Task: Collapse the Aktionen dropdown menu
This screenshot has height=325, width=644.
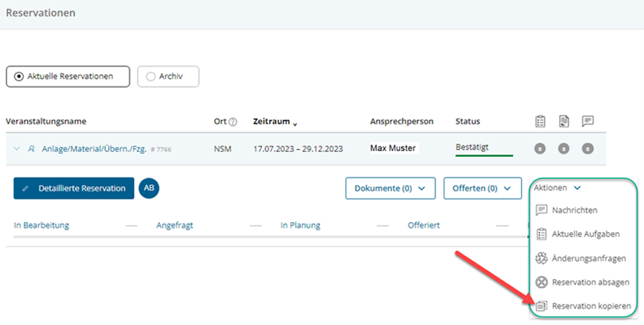Action: (557, 187)
